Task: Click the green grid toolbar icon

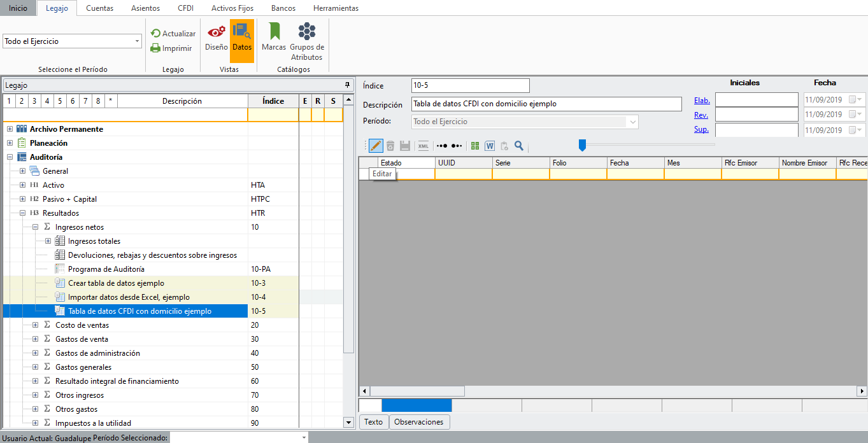Action: [475, 146]
